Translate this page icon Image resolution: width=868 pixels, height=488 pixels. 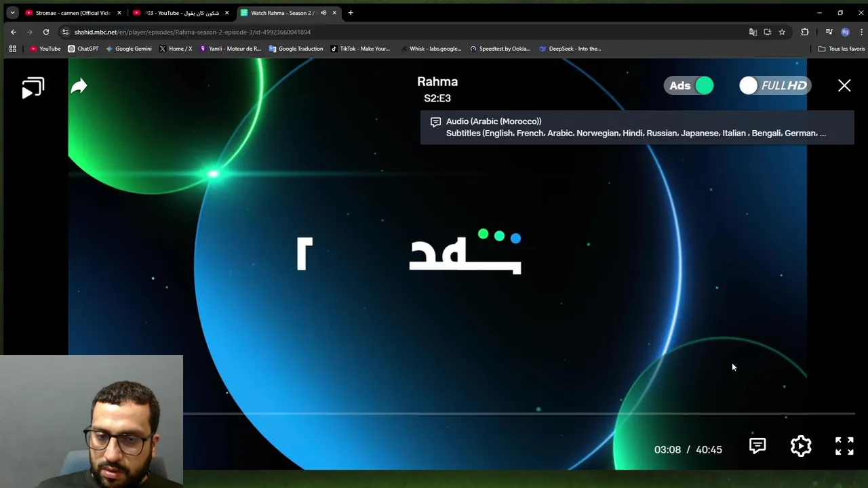click(753, 32)
